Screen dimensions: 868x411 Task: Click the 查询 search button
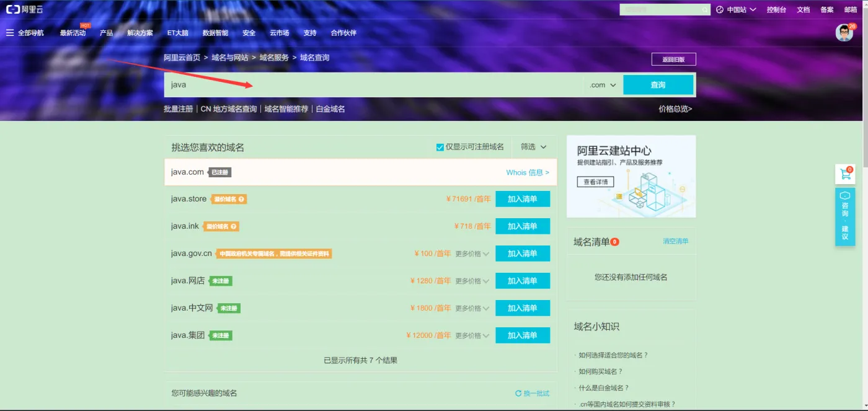[658, 85]
